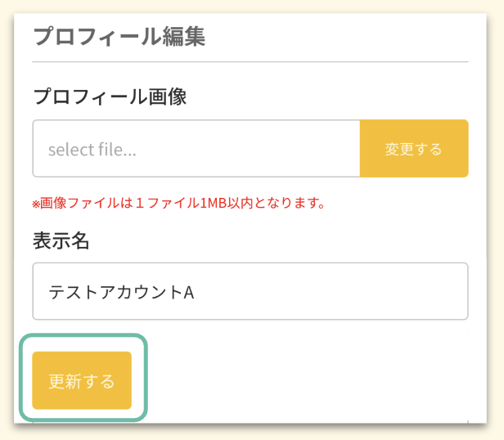Click the divider under プロフィール編集 title
The width and height of the screenshot is (504, 440).
(250, 62)
